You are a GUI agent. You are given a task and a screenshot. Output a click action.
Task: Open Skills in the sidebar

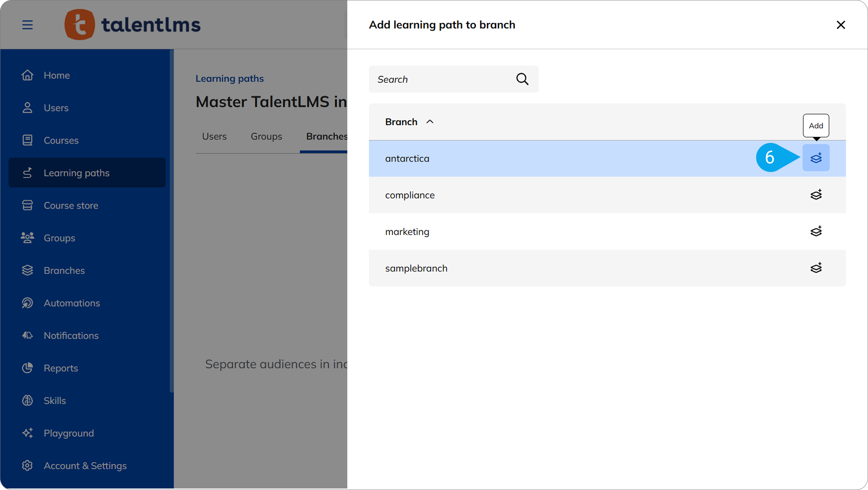87,400
